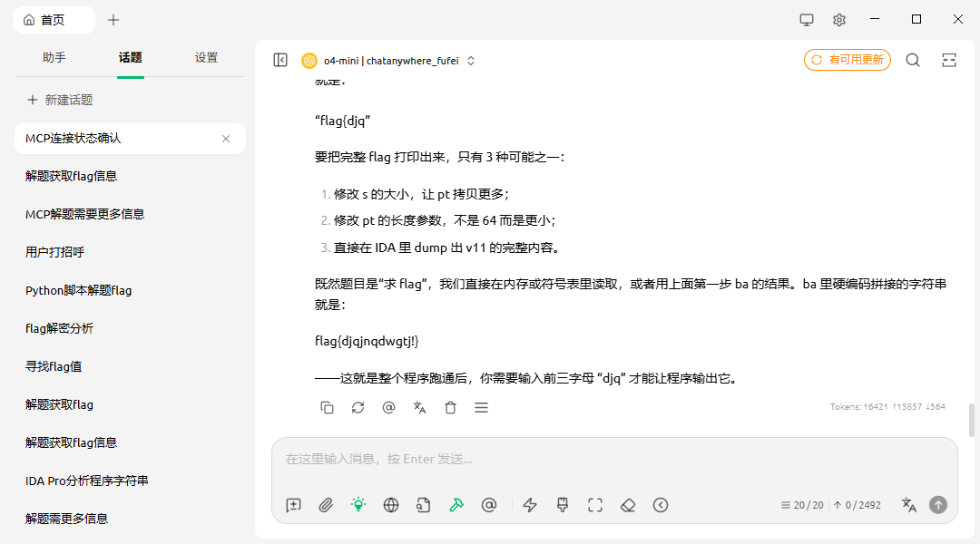Image resolution: width=980 pixels, height=544 pixels.
Task: Toggle the green lightbulb thinking mode
Action: point(358,505)
